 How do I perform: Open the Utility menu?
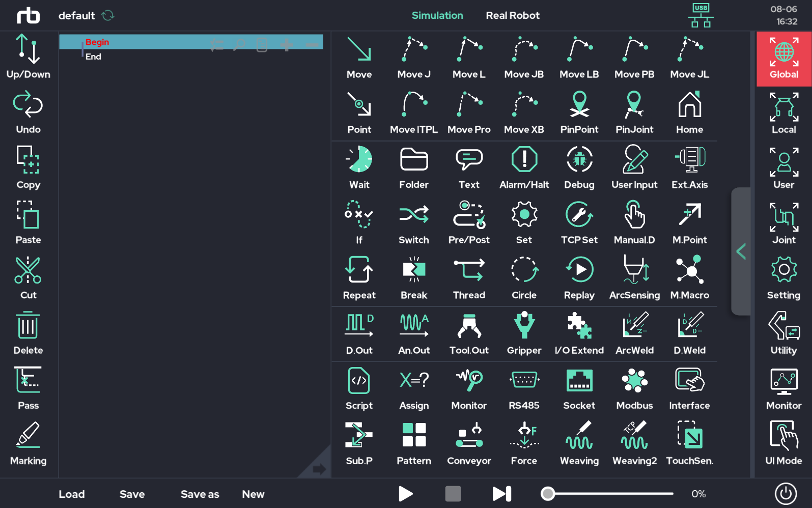tap(783, 333)
